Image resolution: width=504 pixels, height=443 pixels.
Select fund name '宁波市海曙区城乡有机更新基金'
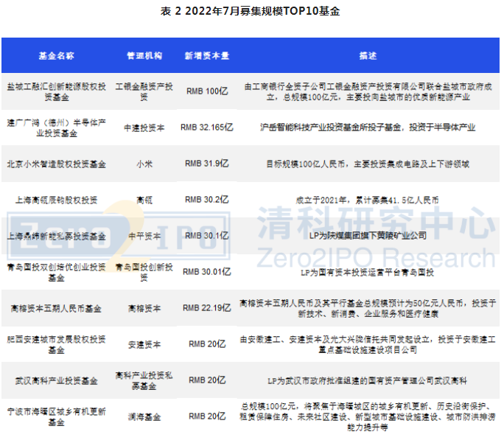point(56,417)
